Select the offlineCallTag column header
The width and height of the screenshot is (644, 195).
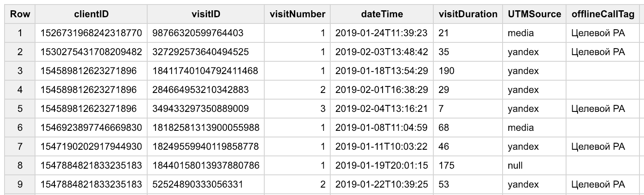point(603,14)
